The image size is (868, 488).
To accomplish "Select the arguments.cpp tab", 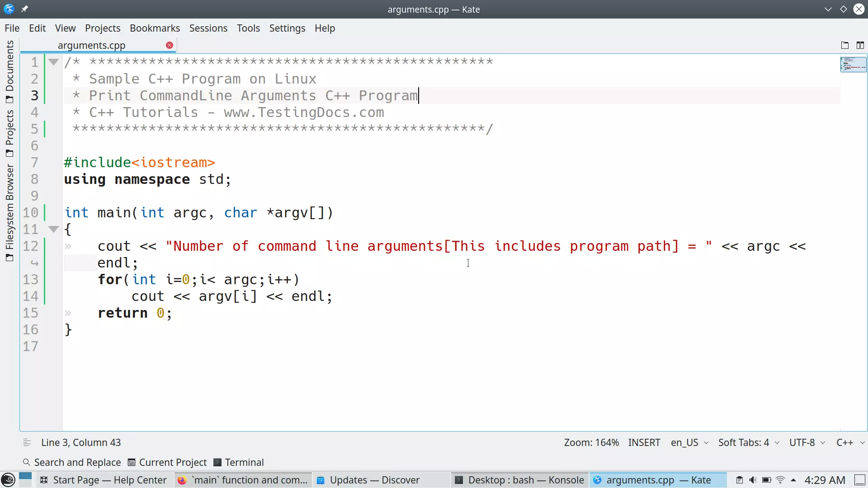I will [x=91, y=45].
